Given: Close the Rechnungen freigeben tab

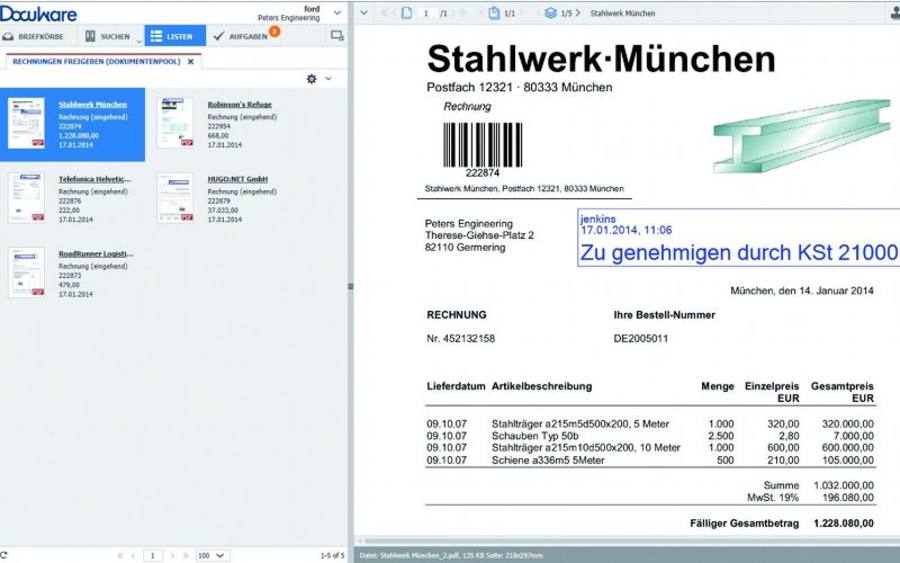Looking at the screenshot, I should [191, 61].
